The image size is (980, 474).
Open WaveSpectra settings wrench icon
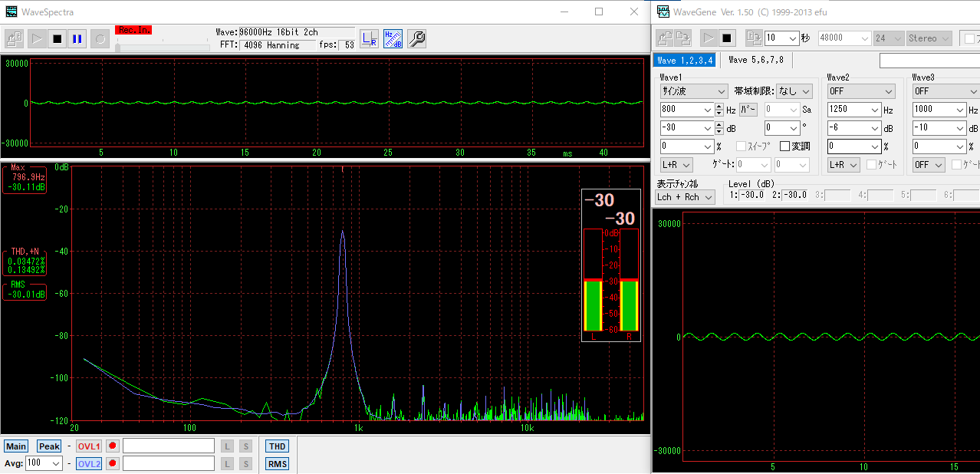click(416, 38)
